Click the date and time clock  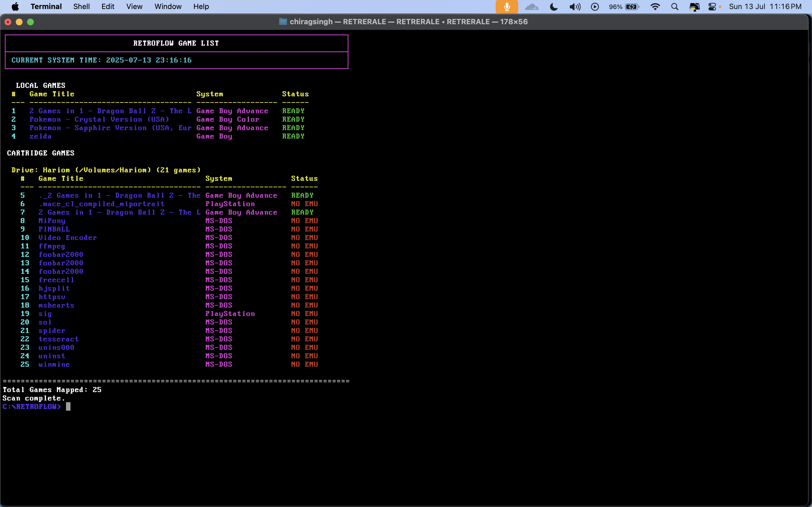coord(765,7)
